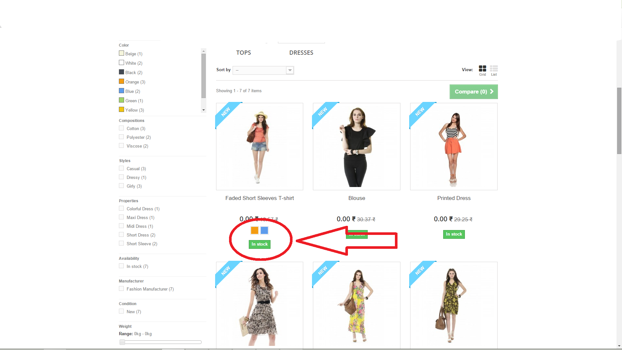Viewport: 622px width, 364px height.
Task: Open the Sort by dropdown
Action: pos(263,70)
